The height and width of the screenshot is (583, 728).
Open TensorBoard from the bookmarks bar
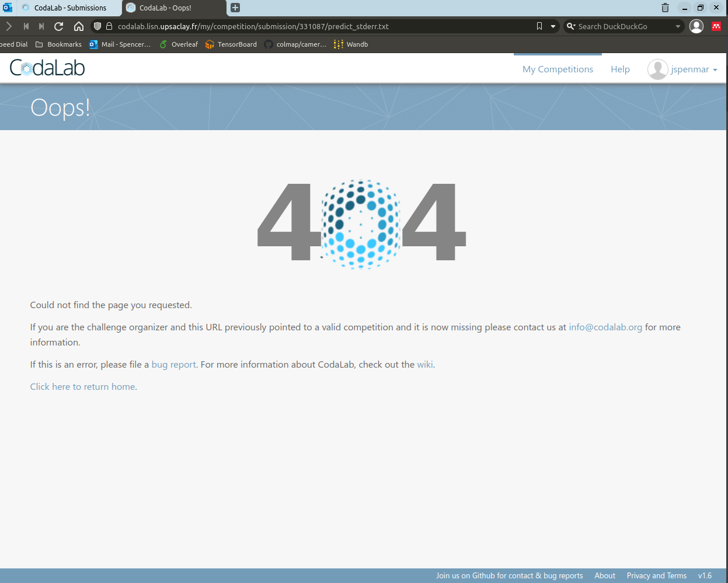pyautogui.click(x=230, y=44)
